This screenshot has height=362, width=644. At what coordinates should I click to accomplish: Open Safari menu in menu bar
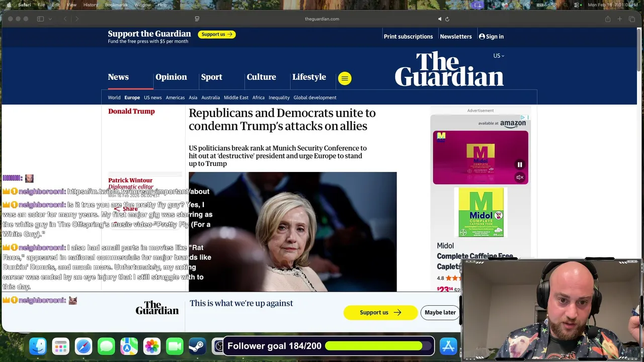[x=24, y=5]
